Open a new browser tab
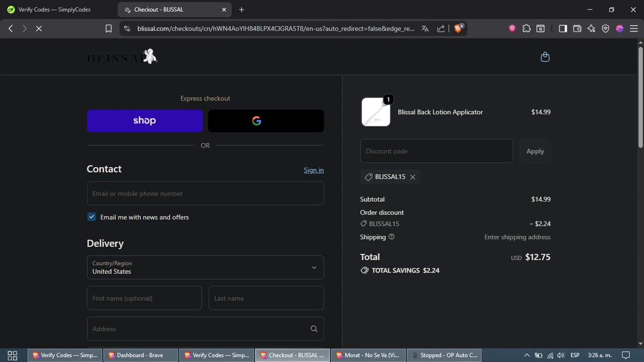 click(242, 9)
